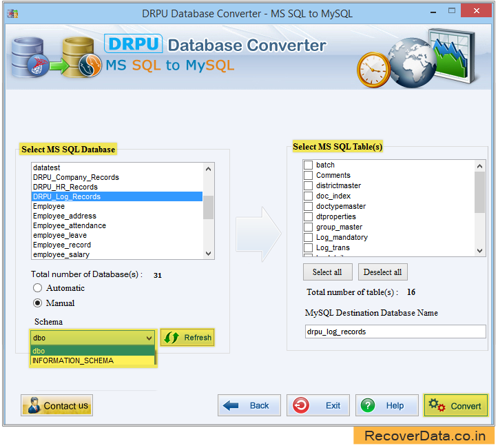The height and width of the screenshot is (448, 498).
Task: Tick the districtmaster table checkbox
Action: click(x=308, y=185)
